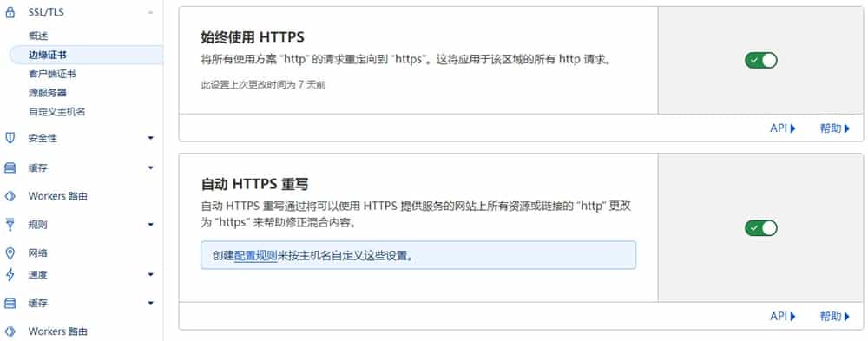Click the 自动 HTTPS 重写 heading
This screenshot has height=341, width=868.
[254, 184]
